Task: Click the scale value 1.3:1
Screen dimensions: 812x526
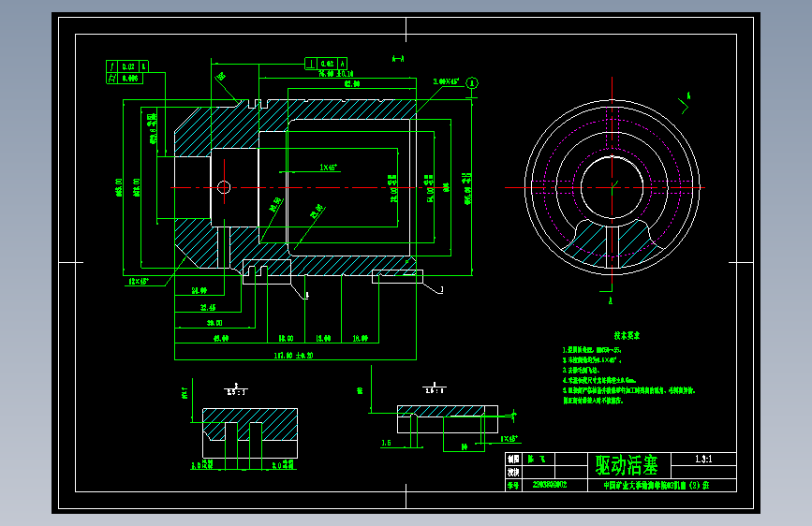Action: coord(703,459)
